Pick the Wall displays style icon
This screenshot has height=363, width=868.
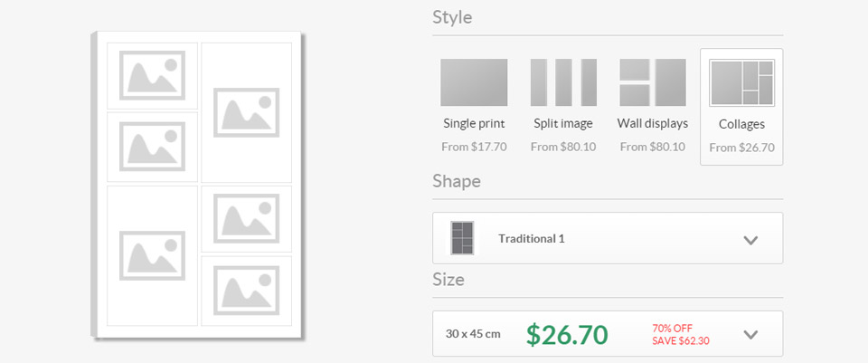(653, 82)
